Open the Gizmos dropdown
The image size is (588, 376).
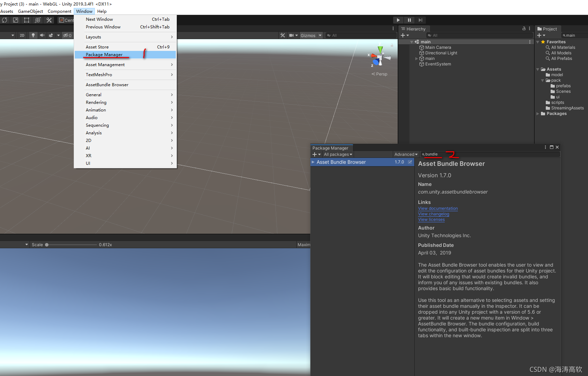(311, 35)
